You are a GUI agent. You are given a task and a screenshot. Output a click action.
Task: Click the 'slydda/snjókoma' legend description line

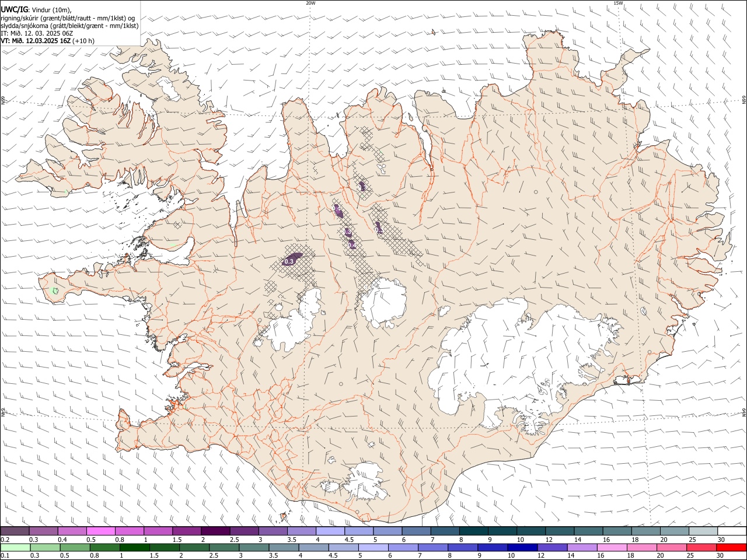click(69, 26)
